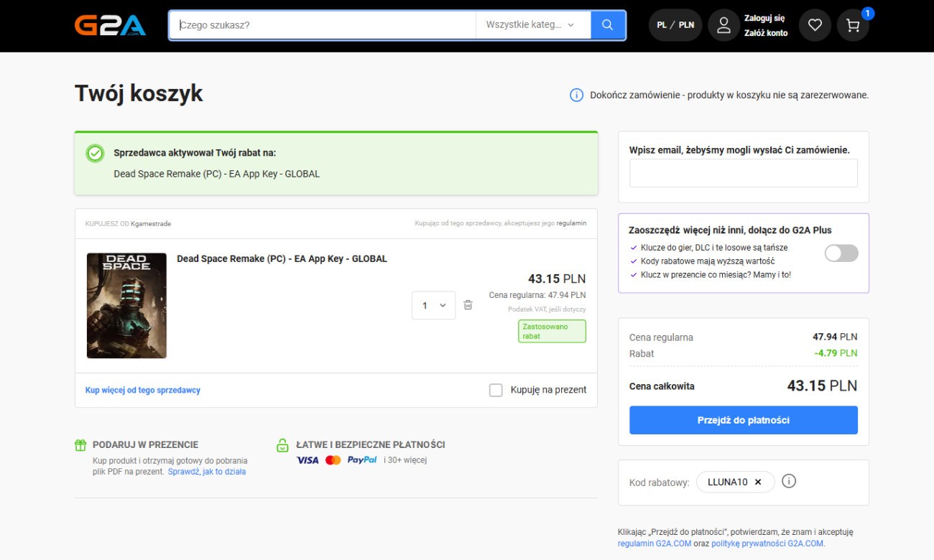Image resolution: width=934 pixels, height=560 pixels.
Task: Open the wishlist heart icon
Action: [x=815, y=25]
